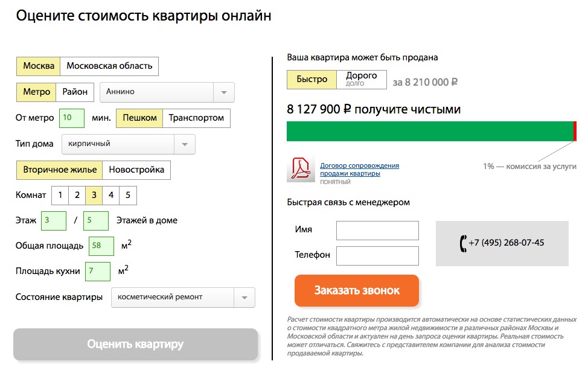The height and width of the screenshot is (370, 588).
Task: Click the green net-proceeds bar
Action: [x=430, y=132]
